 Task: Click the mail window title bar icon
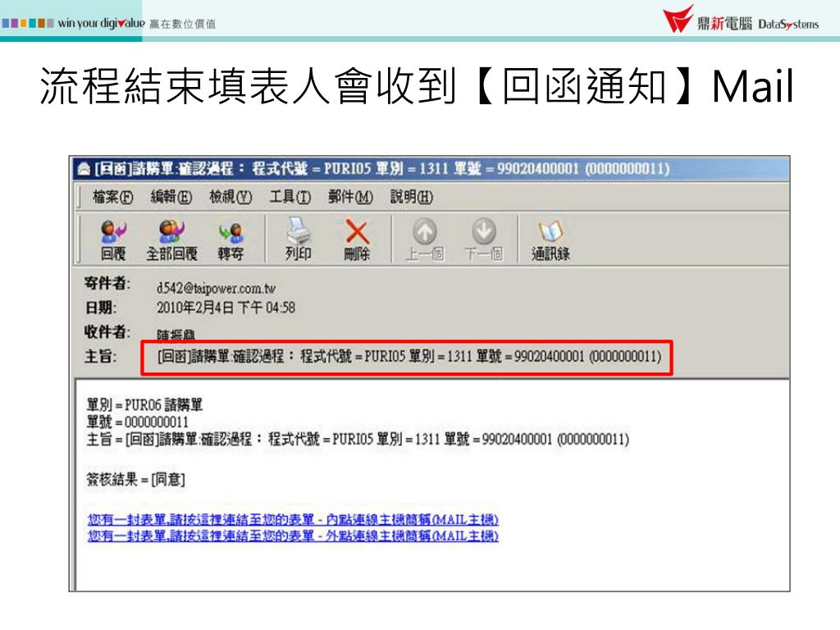[x=84, y=169]
